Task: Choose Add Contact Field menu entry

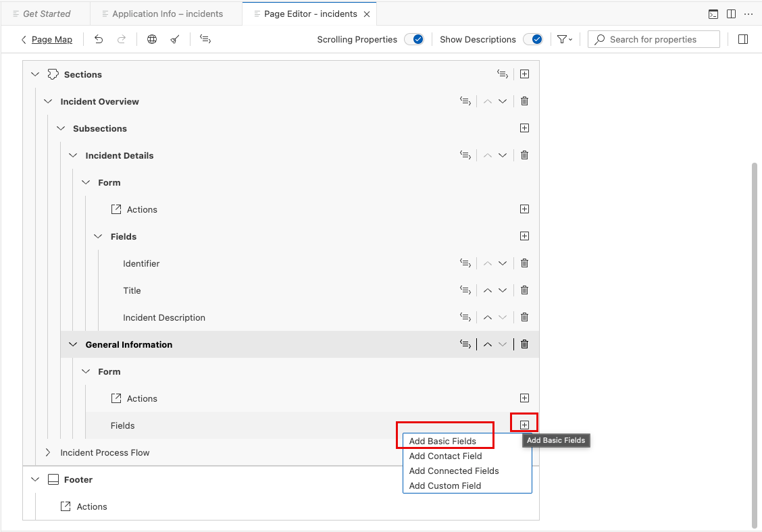Action: pos(467,456)
